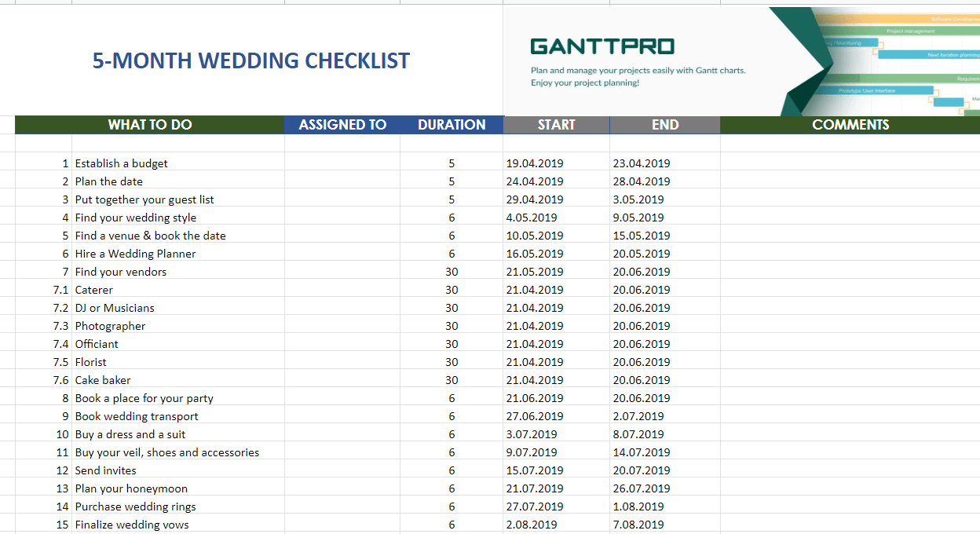The image size is (980, 534).
Task: Select end date 28.04.2019
Action: (665, 181)
